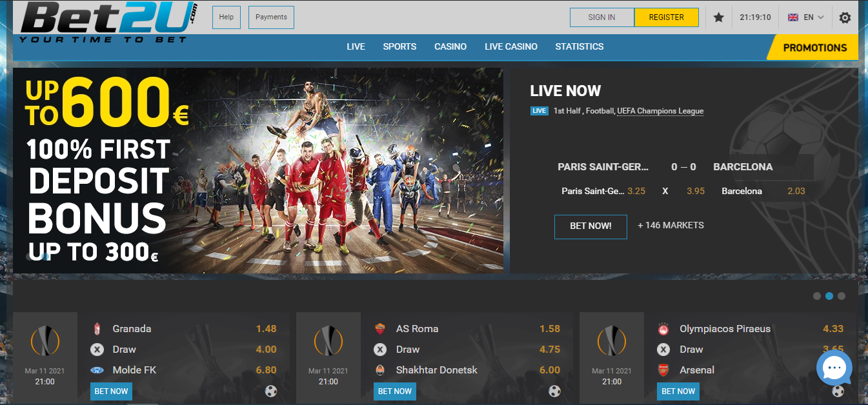Open the STATISTICS menu
The width and height of the screenshot is (868, 405).
580,46
